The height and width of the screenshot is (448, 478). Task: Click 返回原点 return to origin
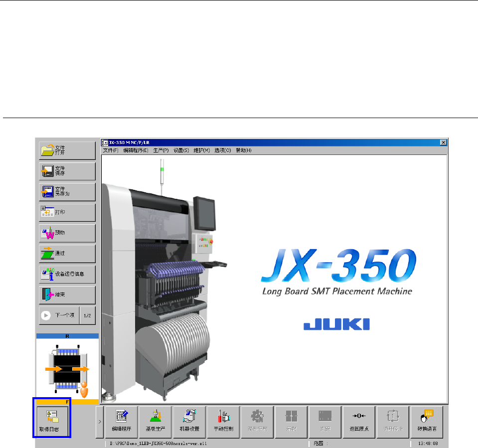pyautogui.click(x=359, y=422)
